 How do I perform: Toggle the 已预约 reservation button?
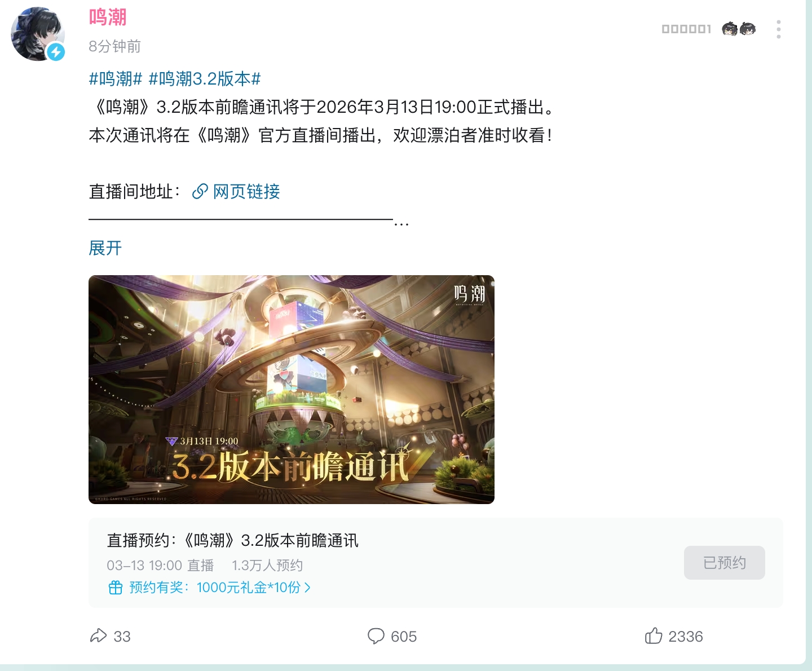pos(725,563)
